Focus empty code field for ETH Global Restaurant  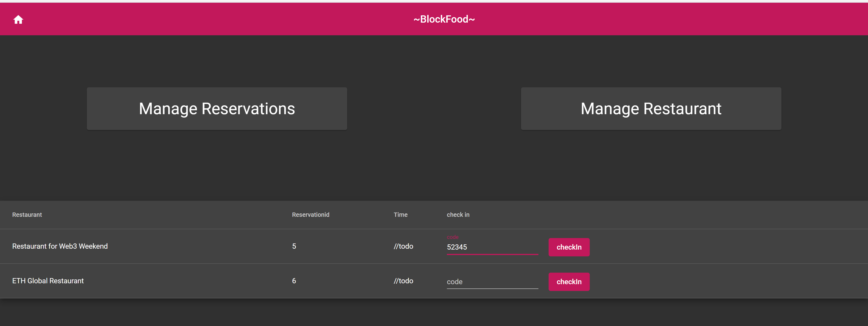pyautogui.click(x=492, y=282)
